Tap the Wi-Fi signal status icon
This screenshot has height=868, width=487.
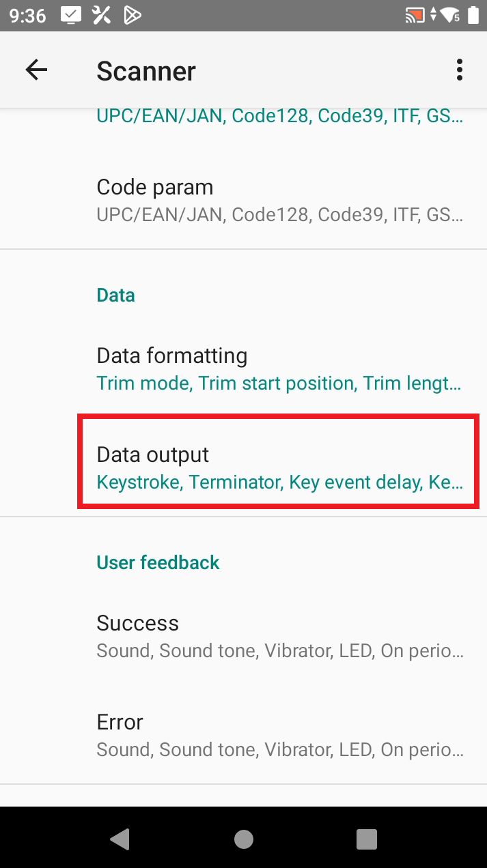pyautogui.click(x=449, y=15)
